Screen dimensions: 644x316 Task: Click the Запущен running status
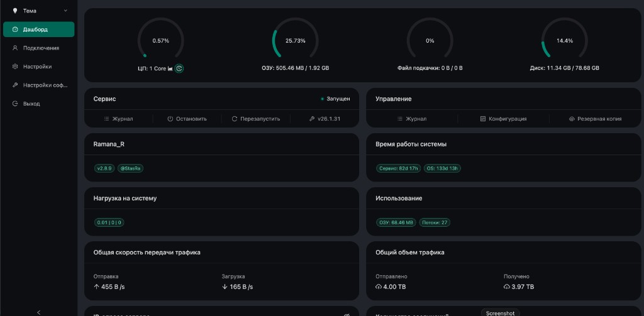(336, 99)
